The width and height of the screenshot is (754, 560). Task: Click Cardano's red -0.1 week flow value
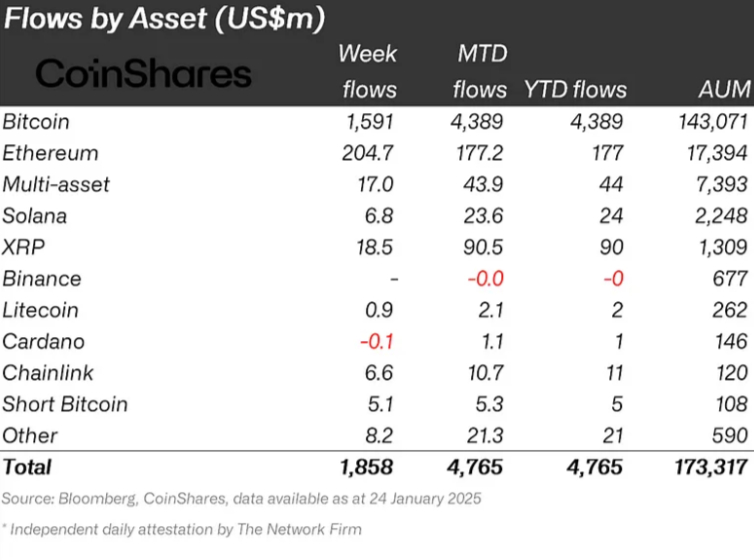377,341
